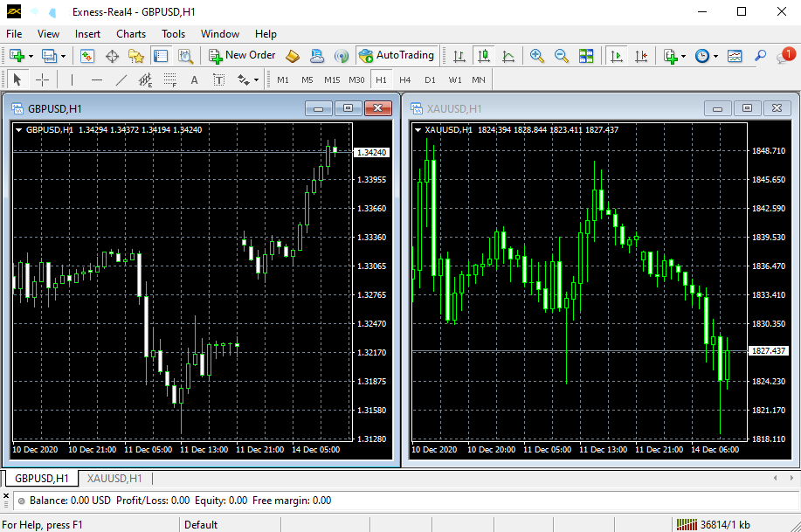Switch charts to Candlestick view

point(482,55)
